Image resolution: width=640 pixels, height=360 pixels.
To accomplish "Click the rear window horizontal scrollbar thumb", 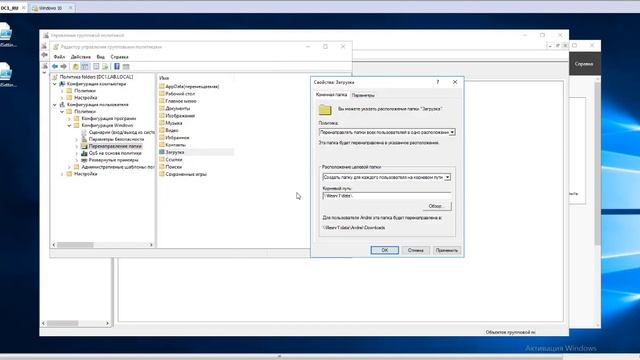I will click(x=62, y=323).
